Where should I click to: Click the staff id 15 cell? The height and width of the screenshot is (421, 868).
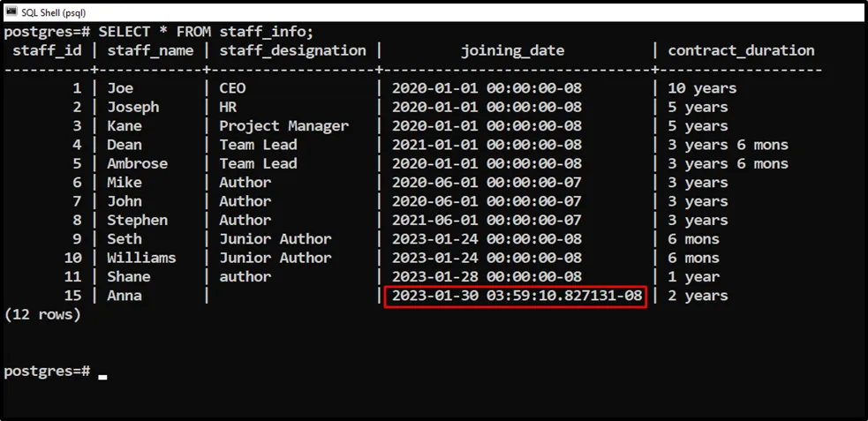[x=72, y=296]
